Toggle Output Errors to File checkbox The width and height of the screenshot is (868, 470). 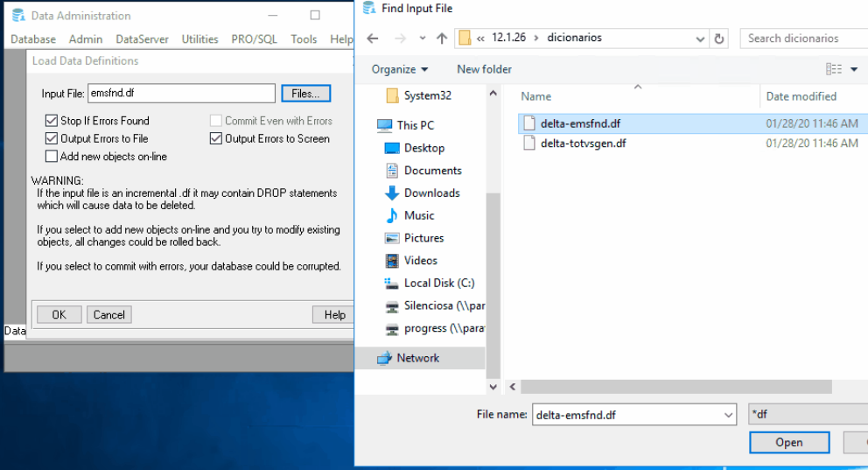52,138
